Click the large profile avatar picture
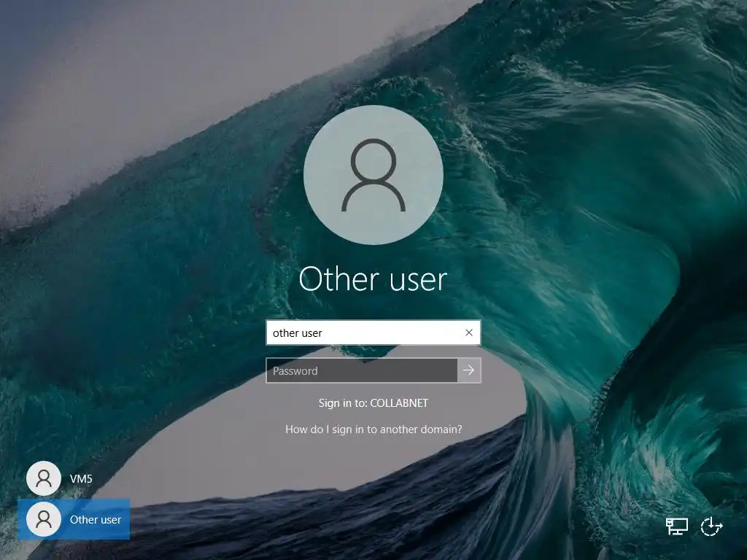This screenshot has width=747, height=560. [x=373, y=175]
